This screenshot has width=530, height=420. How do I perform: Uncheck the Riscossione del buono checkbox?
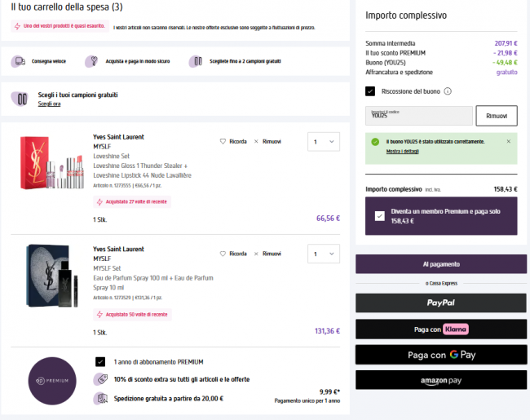(x=370, y=91)
